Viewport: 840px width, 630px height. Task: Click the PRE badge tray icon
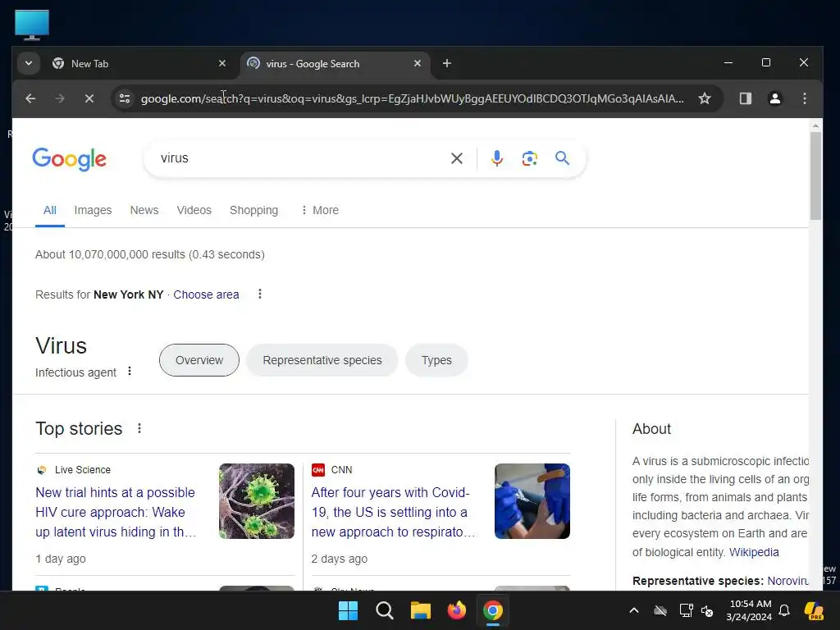click(815, 610)
